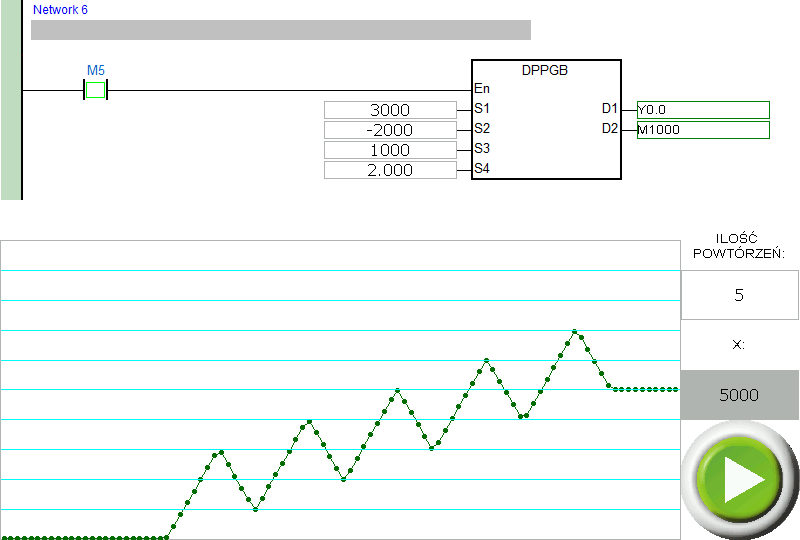Click the X value field showing 5000
This screenshot has width=800, height=540.
(x=739, y=395)
